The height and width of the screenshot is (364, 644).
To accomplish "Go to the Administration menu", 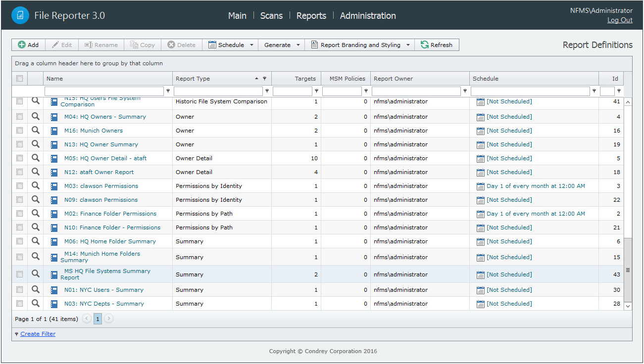I will [x=368, y=16].
